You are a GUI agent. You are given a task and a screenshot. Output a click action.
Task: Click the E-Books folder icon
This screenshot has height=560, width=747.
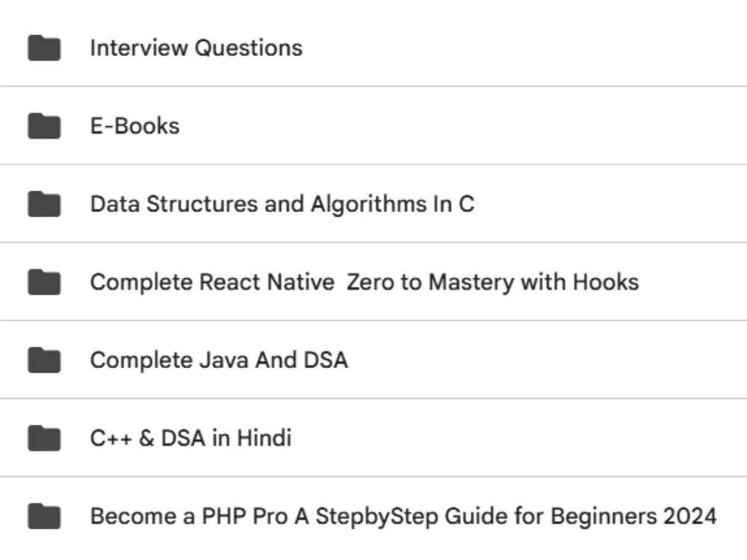(x=44, y=126)
